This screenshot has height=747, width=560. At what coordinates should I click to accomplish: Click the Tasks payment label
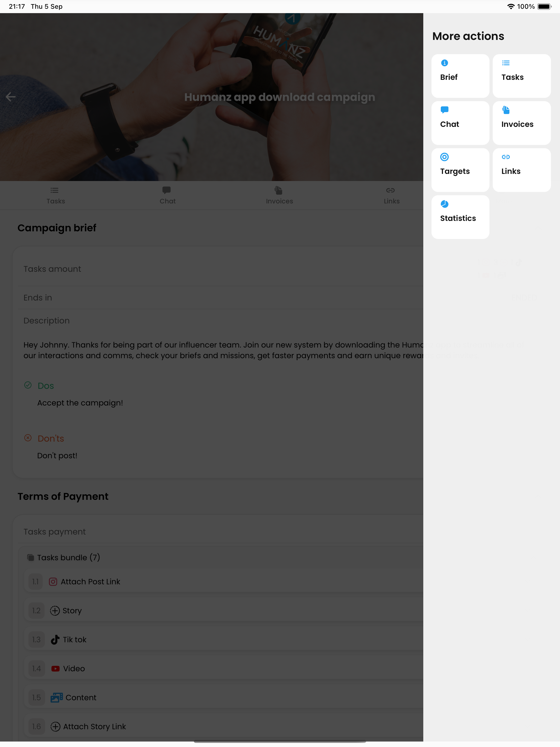pyautogui.click(x=54, y=532)
